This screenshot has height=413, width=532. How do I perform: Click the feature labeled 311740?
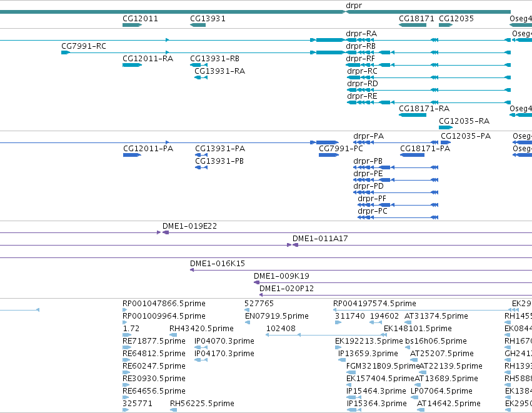350,316
